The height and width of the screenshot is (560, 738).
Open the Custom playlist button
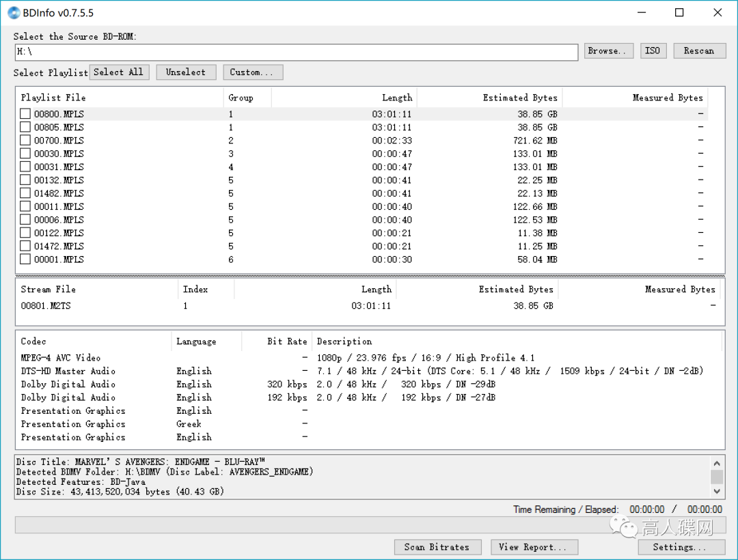[253, 72]
